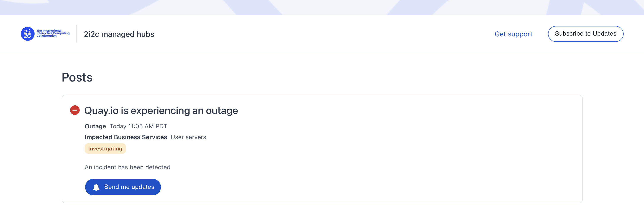Click the Subscribe to Updates button
This screenshot has height=222, width=644.
coord(586,34)
